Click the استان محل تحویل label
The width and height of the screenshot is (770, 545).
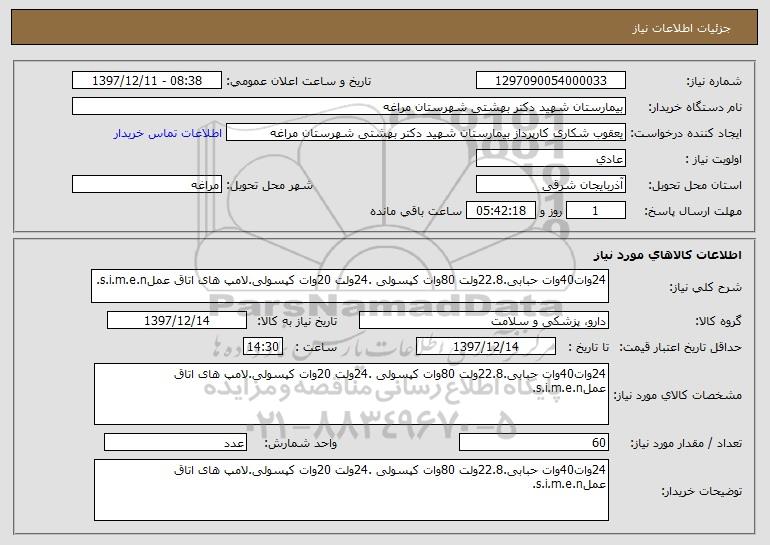pyautogui.click(x=695, y=186)
